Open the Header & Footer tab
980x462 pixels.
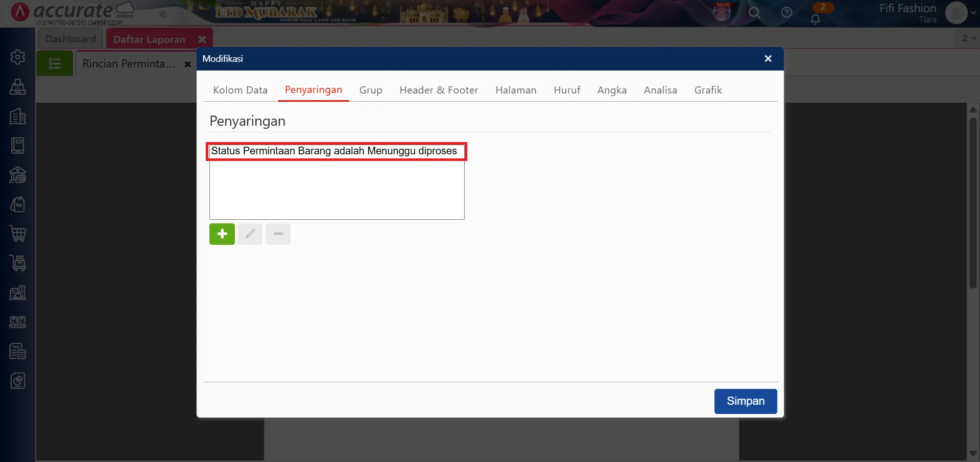pos(439,90)
